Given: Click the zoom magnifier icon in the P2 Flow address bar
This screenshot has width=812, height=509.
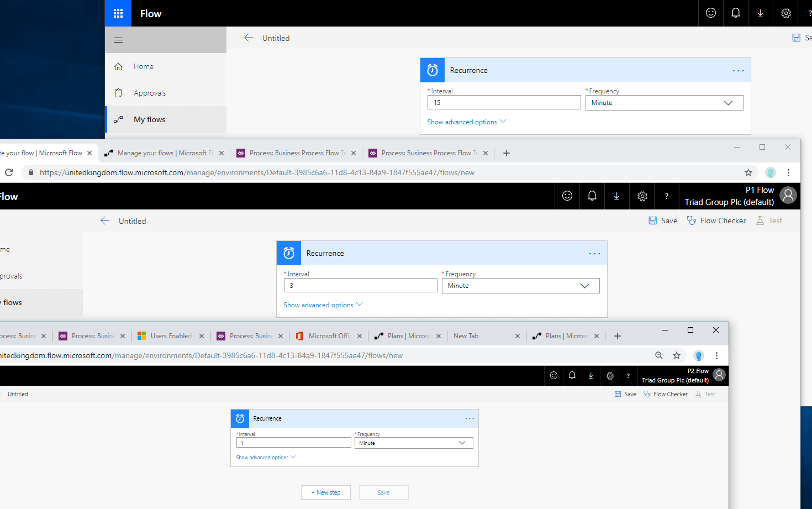Looking at the screenshot, I should point(659,355).
